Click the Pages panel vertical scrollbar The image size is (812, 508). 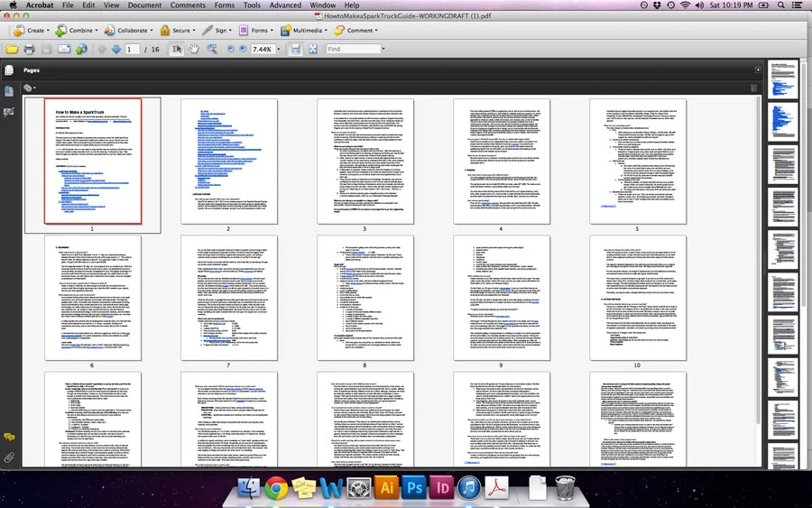[759, 259]
